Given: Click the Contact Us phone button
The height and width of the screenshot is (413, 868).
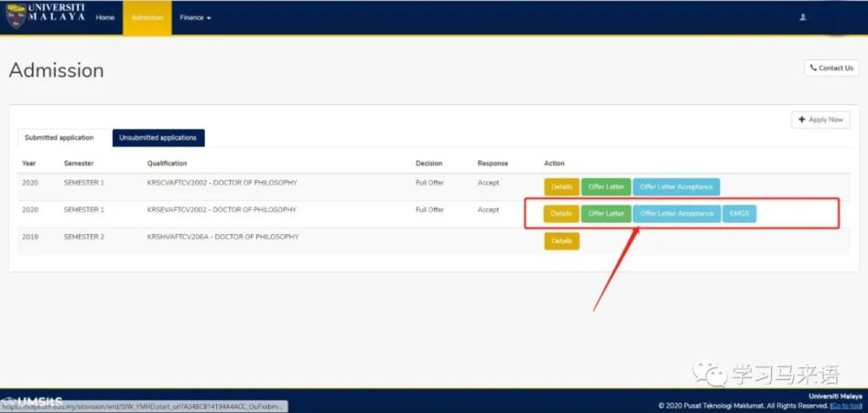Looking at the screenshot, I should pos(831,68).
